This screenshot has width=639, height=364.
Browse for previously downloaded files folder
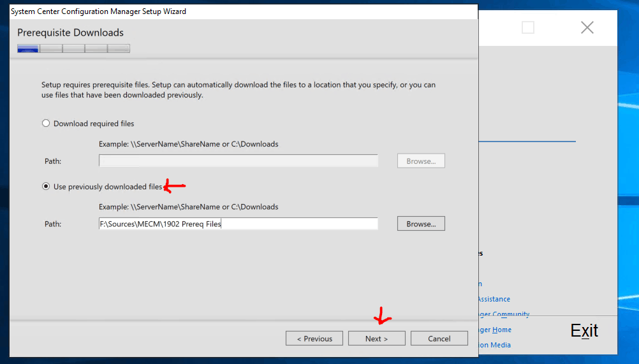tap(421, 224)
